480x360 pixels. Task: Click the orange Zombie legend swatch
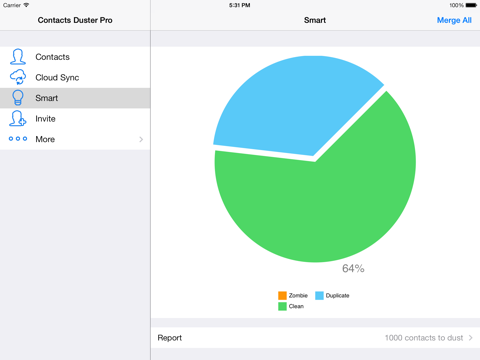point(282,296)
